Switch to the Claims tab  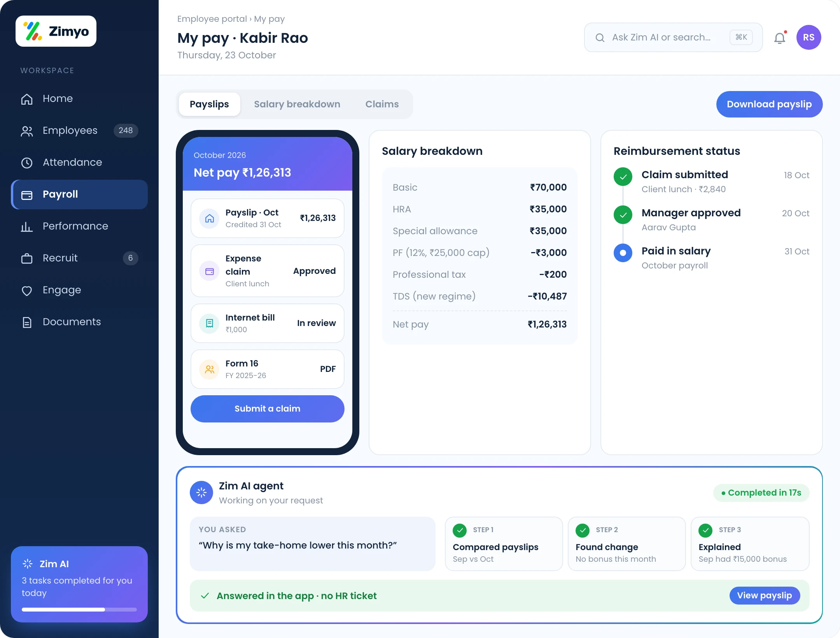[382, 104]
